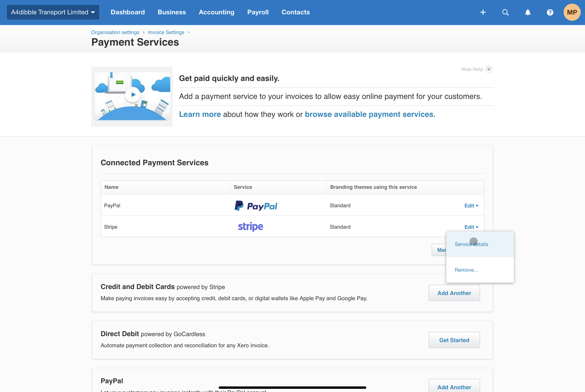Click the add new item plus icon

[x=483, y=12]
